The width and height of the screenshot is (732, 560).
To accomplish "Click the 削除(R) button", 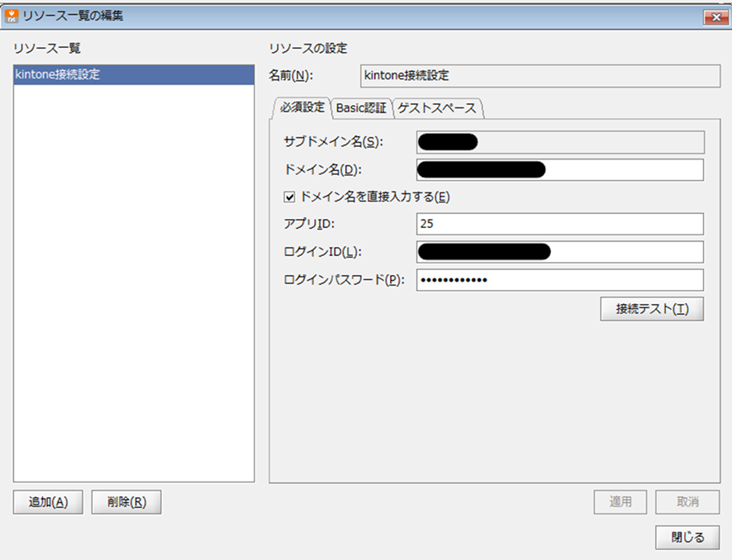I will click(126, 502).
